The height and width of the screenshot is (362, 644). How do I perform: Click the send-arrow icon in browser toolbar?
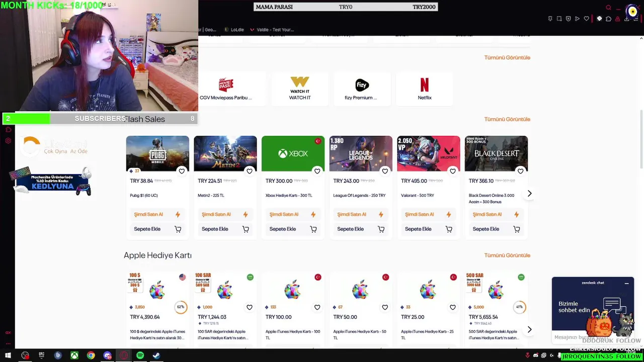tap(577, 19)
